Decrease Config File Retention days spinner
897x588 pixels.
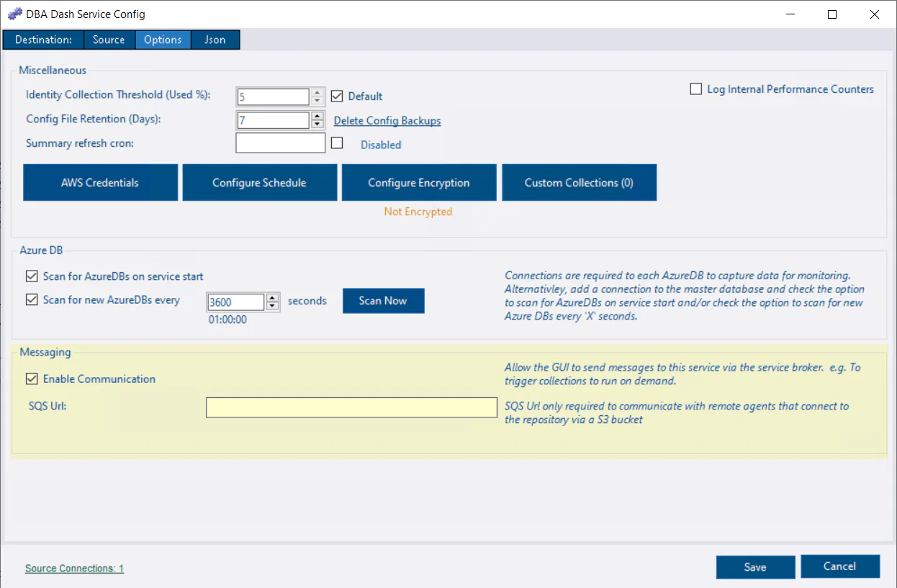point(317,125)
